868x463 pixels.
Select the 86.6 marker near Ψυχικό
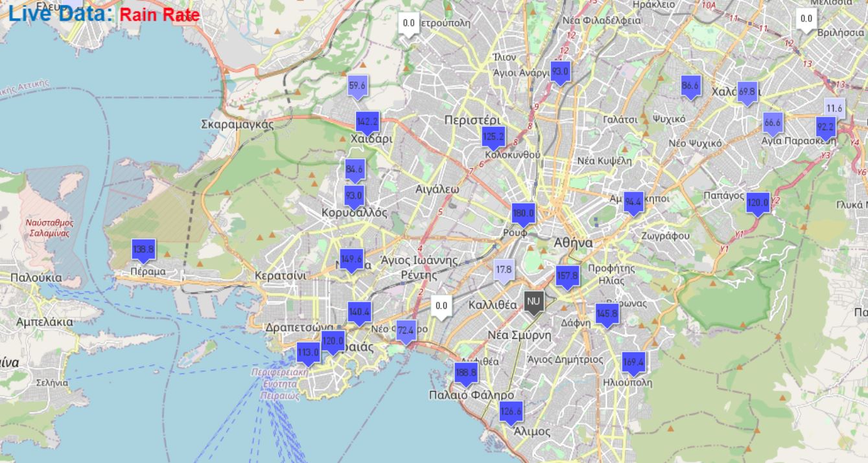691,86
